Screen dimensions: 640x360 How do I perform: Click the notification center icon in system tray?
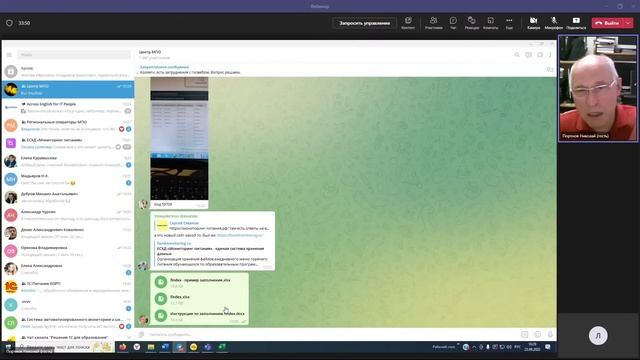point(548,347)
